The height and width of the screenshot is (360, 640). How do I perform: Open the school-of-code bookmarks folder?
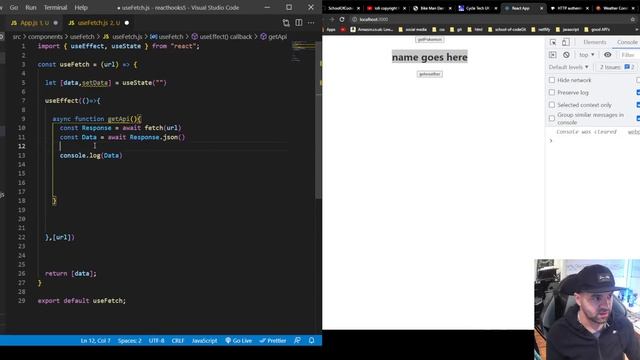(x=507, y=29)
